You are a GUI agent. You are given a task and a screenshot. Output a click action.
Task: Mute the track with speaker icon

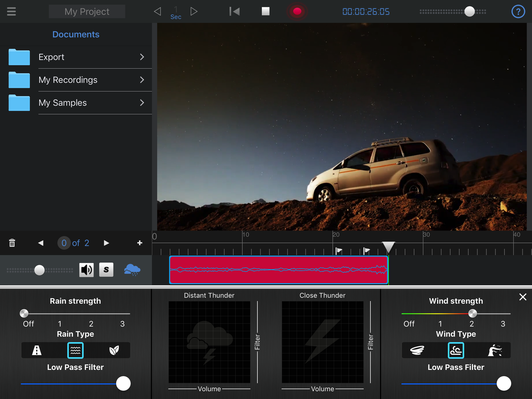(87, 270)
